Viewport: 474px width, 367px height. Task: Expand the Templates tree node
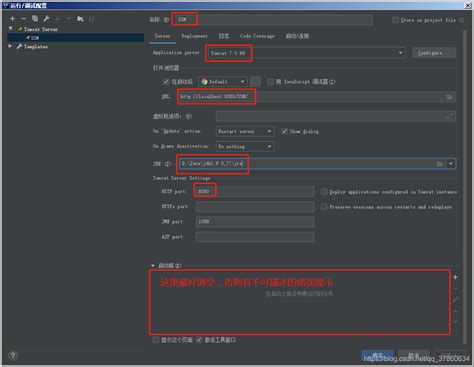10,46
